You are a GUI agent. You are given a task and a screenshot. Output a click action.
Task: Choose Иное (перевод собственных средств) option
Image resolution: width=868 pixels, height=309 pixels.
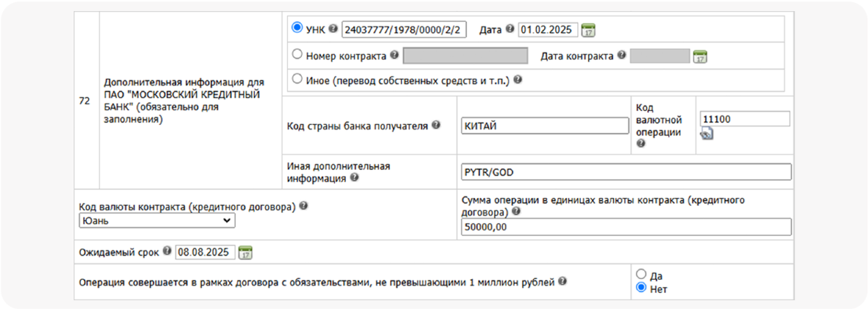point(297,78)
